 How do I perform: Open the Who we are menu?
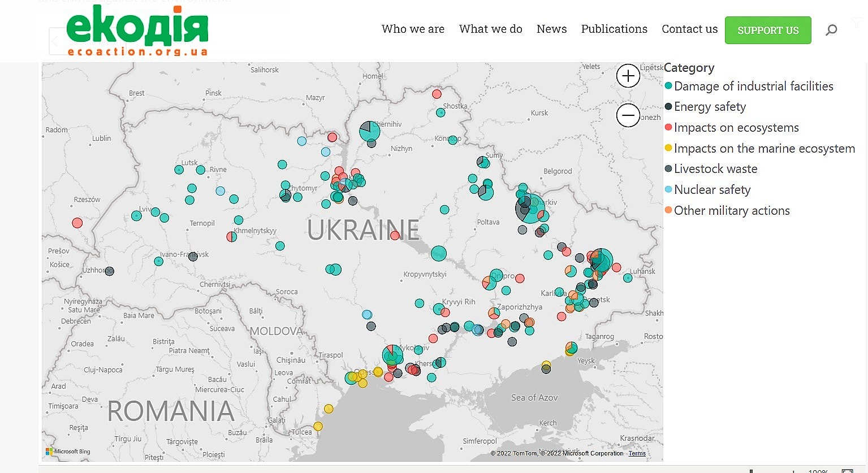point(413,29)
